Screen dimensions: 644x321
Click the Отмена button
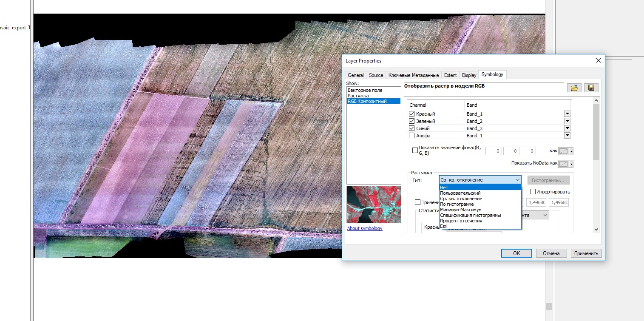tap(551, 253)
